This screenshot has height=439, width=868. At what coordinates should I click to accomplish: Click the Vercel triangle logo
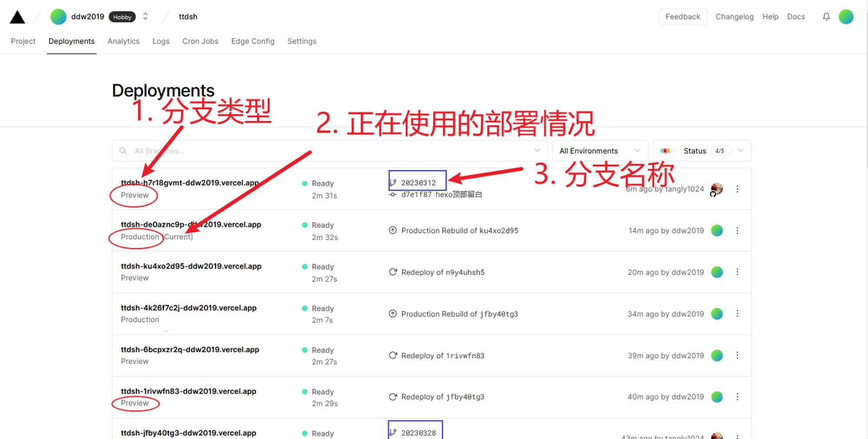[16, 16]
